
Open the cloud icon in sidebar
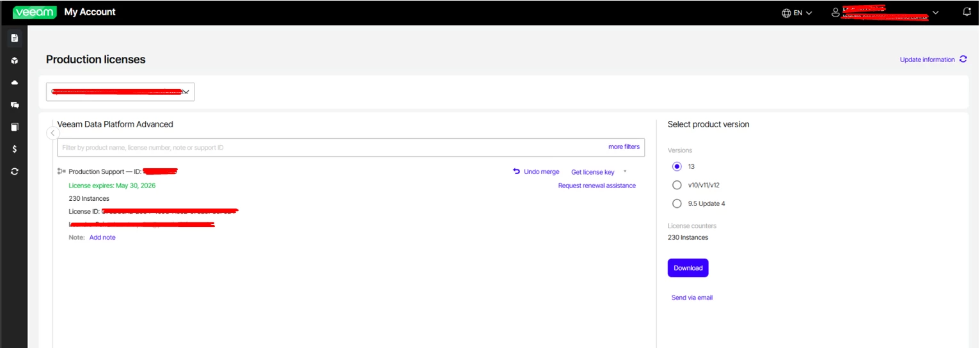pos(14,83)
